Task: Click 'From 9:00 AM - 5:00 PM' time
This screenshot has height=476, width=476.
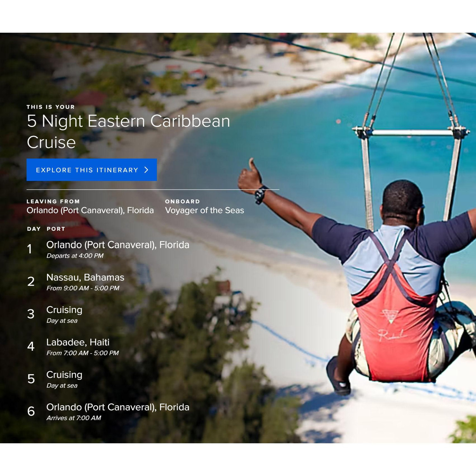Action: pyautogui.click(x=83, y=288)
